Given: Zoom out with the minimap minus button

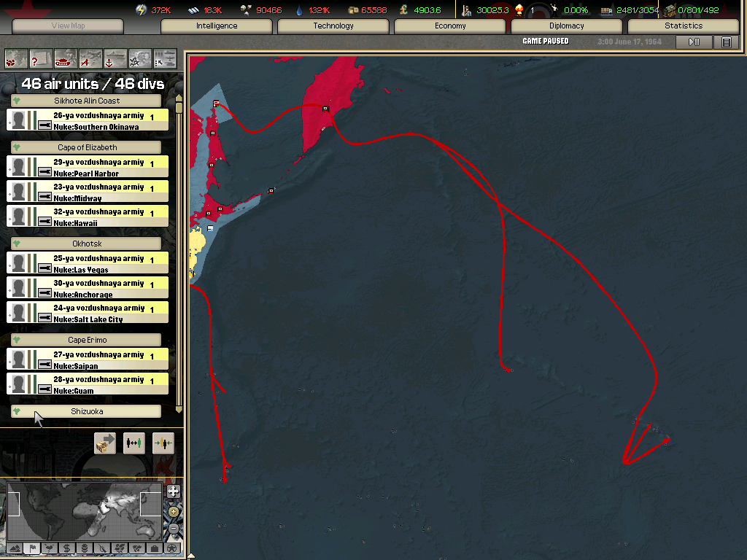Looking at the screenshot, I should point(173,528).
